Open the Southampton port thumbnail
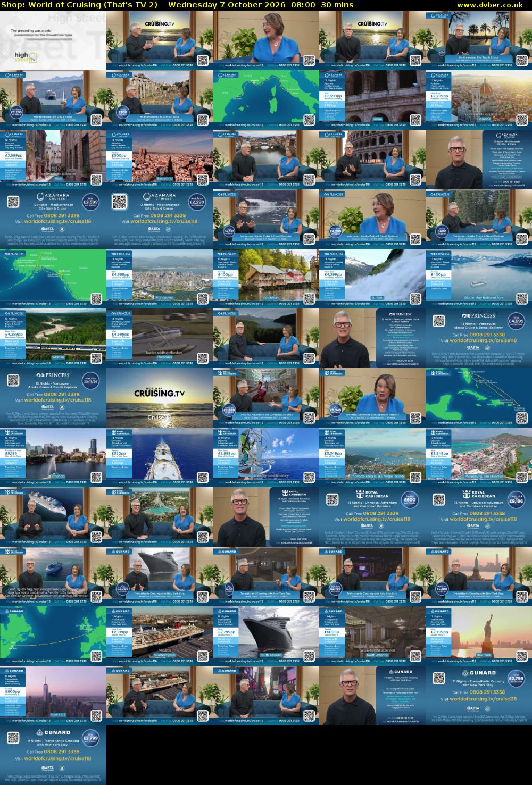The width and height of the screenshot is (532, 785). [160, 636]
